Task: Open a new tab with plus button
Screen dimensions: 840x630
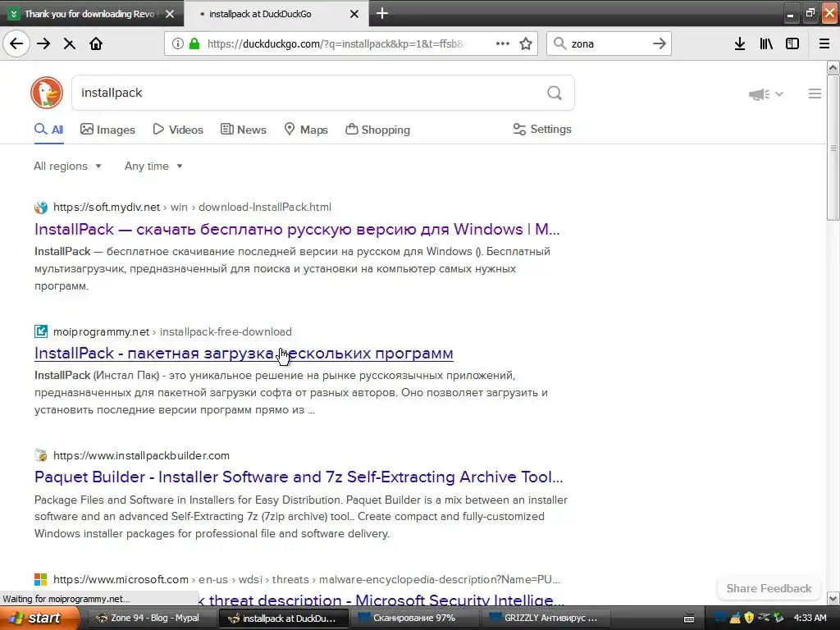Action: point(382,13)
